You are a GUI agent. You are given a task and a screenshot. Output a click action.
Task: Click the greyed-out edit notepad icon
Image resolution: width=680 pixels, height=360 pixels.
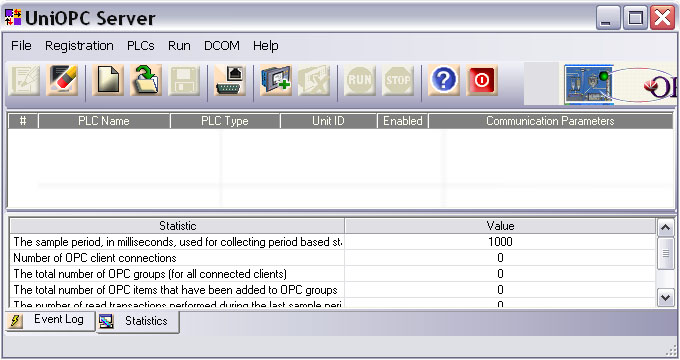[x=24, y=80]
